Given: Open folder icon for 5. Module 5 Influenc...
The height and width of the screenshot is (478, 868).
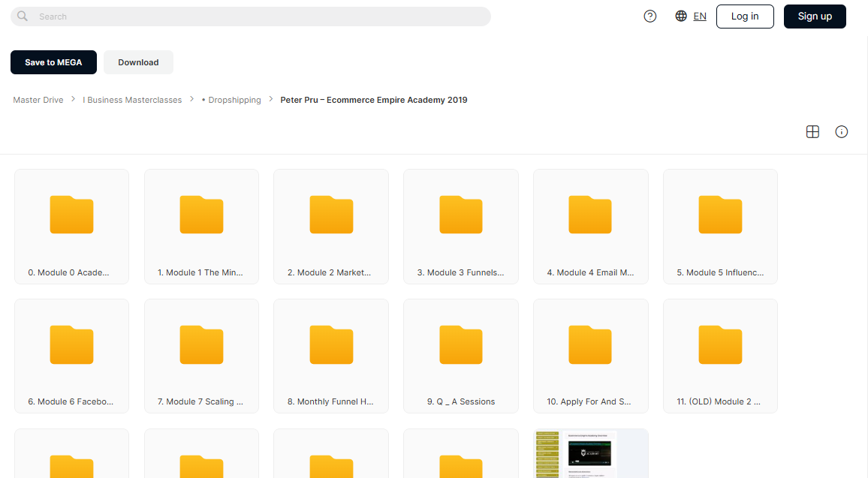Looking at the screenshot, I should [720, 215].
